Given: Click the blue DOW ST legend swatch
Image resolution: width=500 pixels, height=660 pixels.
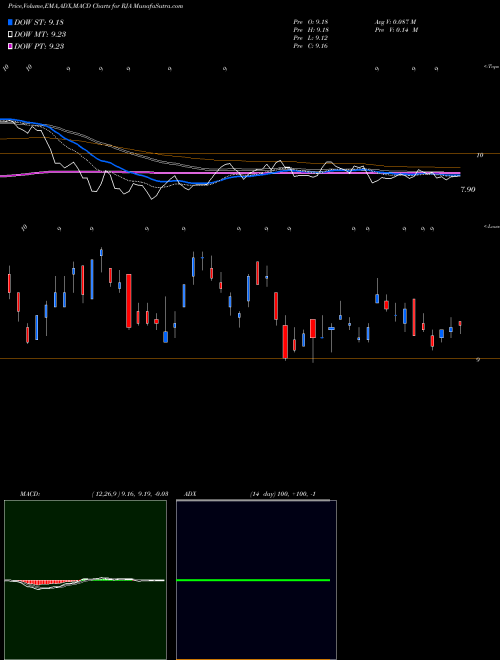Looking at the screenshot, I should 10,22.
